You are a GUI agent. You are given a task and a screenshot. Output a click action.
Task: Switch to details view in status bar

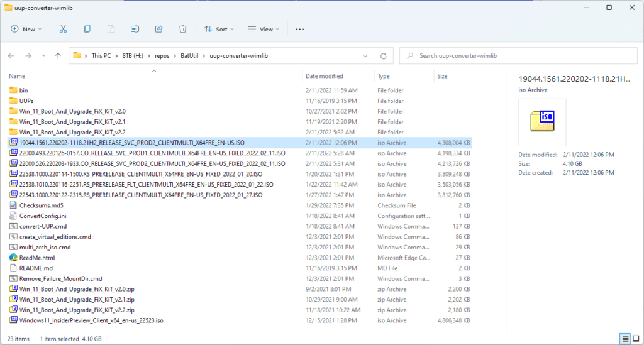tap(625, 339)
